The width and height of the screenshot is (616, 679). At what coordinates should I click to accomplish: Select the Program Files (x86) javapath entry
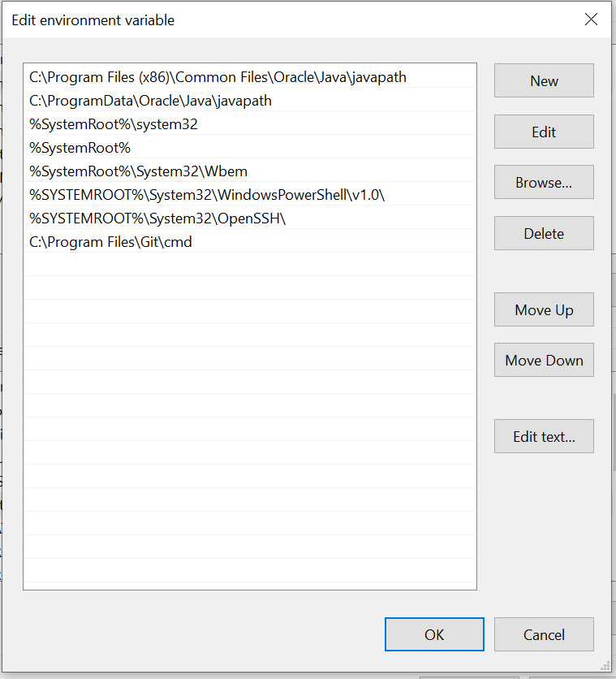218,77
